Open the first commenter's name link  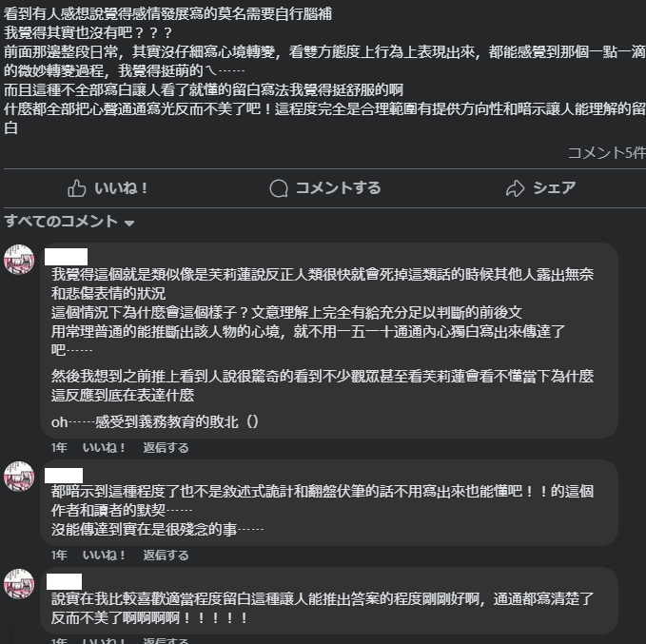(x=66, y=257)
